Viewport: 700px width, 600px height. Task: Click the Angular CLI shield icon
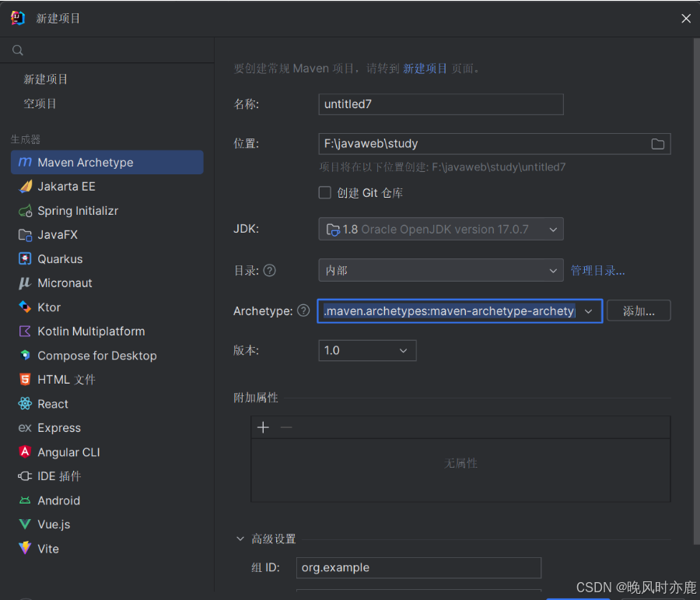coord(25,451)
